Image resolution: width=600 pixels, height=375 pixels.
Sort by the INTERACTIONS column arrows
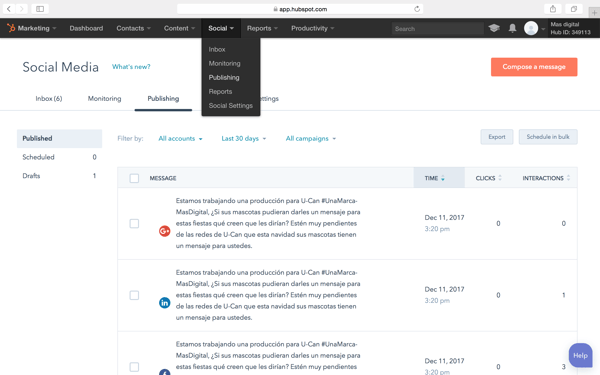568,178
